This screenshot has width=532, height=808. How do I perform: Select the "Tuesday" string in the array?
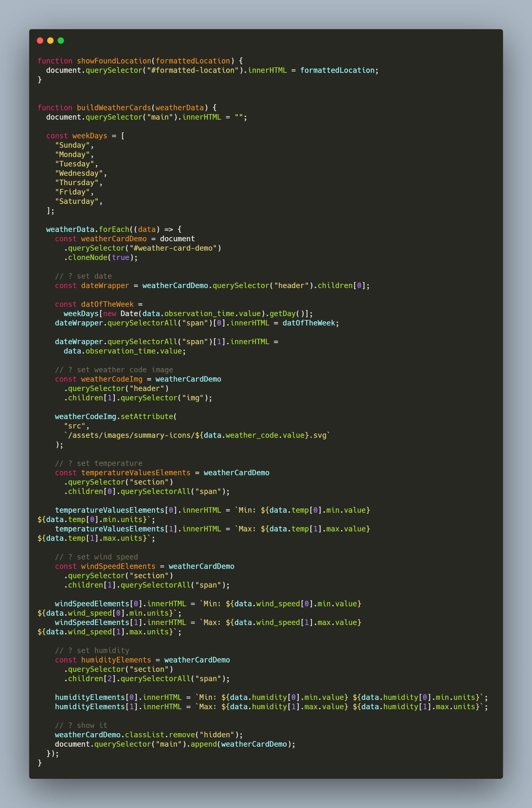click(x=75, y=164)
